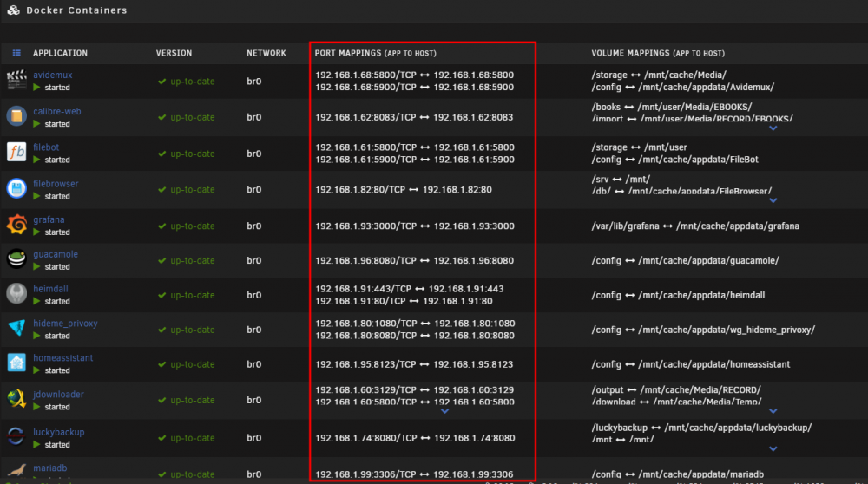Click the heimdall application icon
The width and height of the screenshot is (868, 484).
coord(16,294)
